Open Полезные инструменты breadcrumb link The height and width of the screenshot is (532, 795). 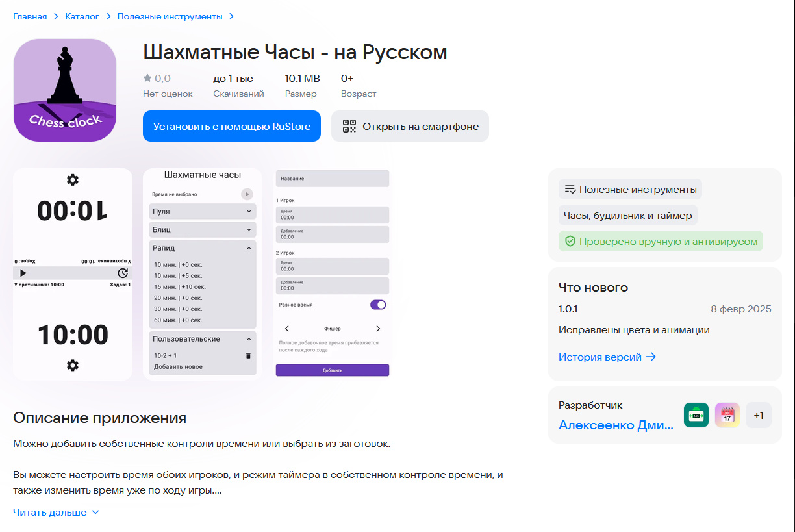click(170, 16)
